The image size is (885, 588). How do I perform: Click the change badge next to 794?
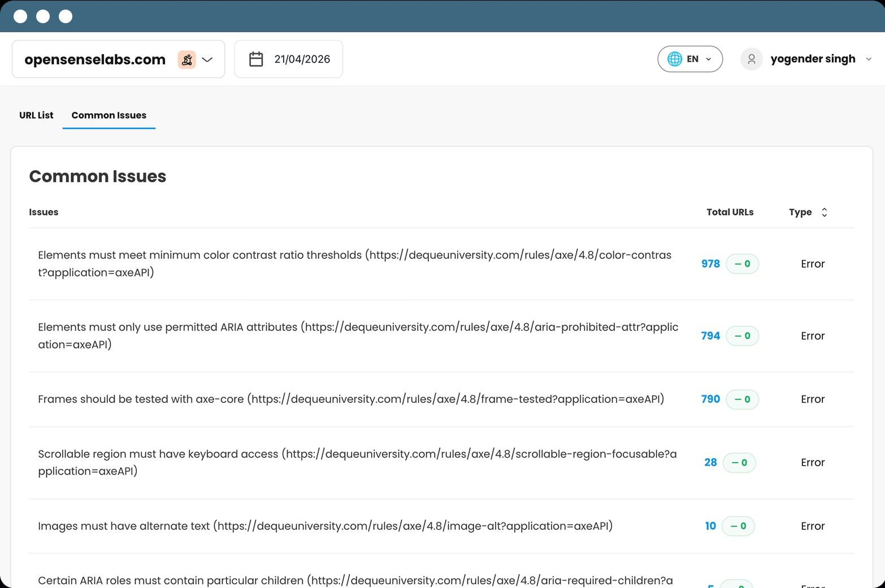(x=742, y=336)
